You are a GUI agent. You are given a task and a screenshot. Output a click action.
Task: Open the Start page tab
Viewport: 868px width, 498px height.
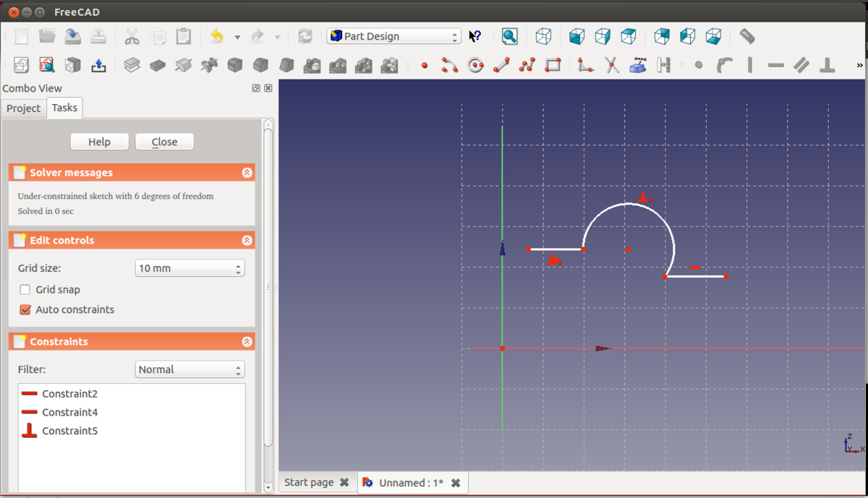(309, 482)
